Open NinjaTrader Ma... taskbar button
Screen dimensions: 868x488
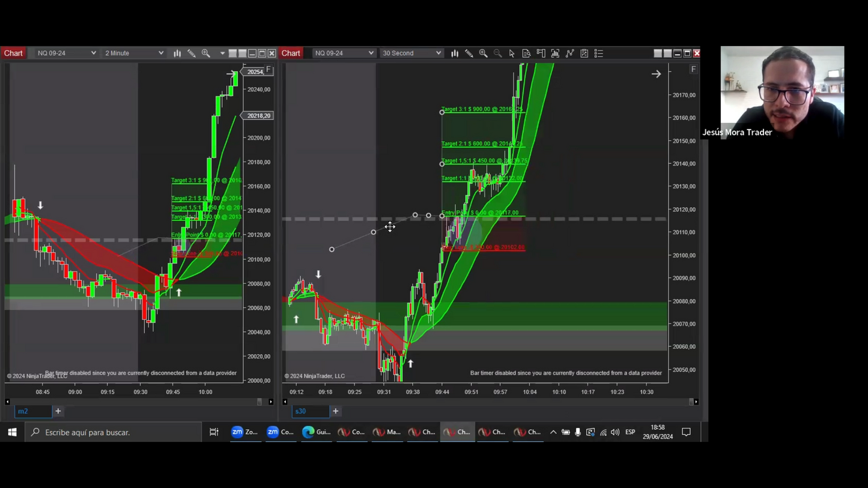click(x=386, y=432)
